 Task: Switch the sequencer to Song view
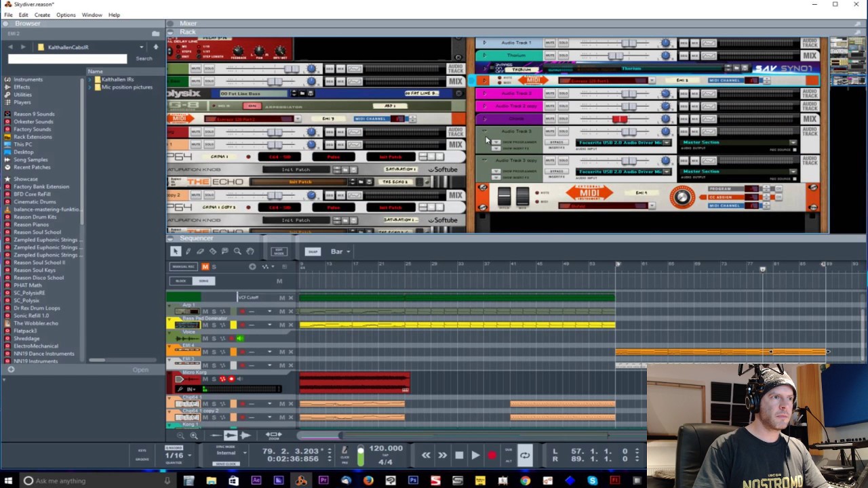click(203, 281)
